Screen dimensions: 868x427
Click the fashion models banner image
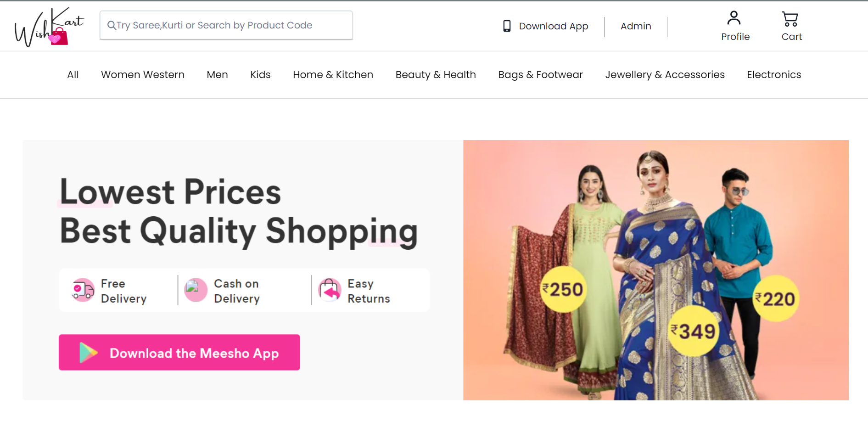pyautogui.click(x=655, y=270)
